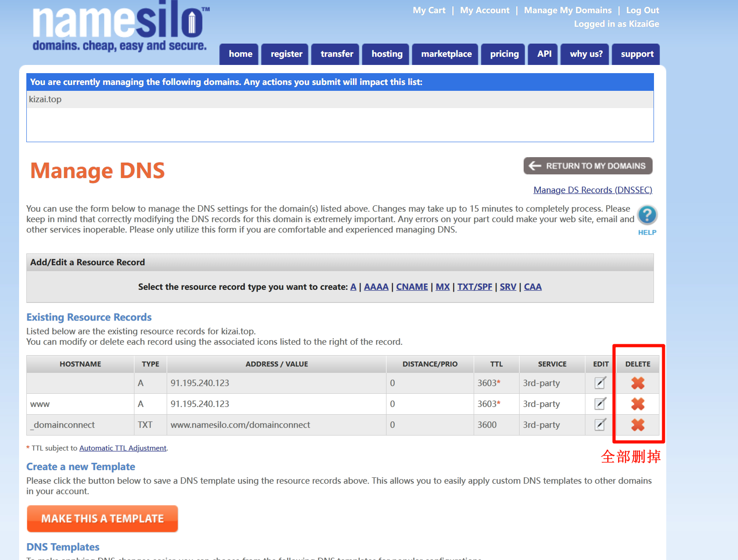Click the DNS Templates heading

tap(63, 547)
